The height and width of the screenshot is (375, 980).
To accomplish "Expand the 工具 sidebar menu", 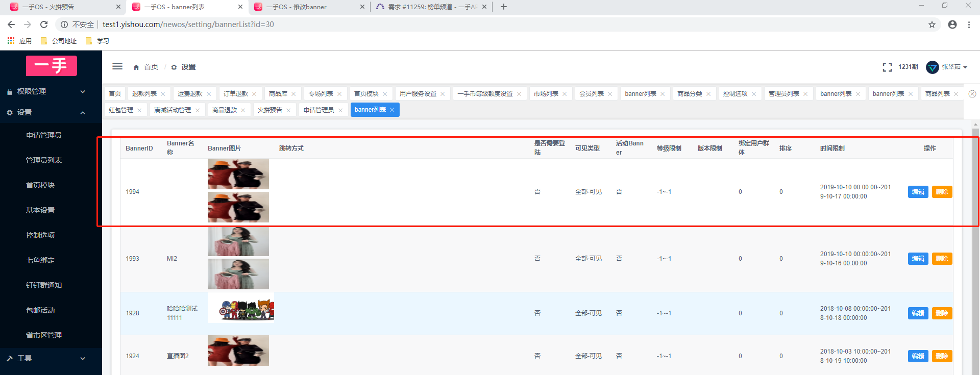I will (51, 358).
